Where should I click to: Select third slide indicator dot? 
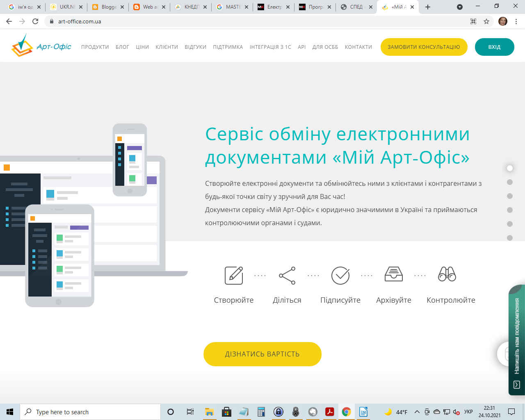(510, 196)
